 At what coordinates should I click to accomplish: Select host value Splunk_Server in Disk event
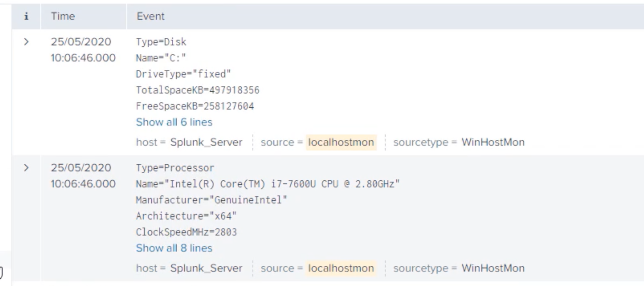206,142
